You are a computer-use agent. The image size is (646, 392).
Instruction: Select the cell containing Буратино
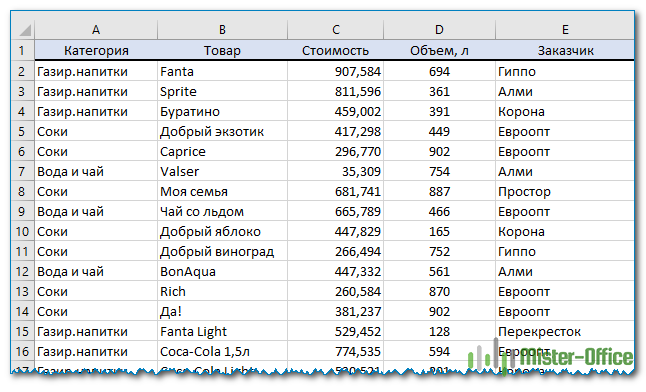222,112
